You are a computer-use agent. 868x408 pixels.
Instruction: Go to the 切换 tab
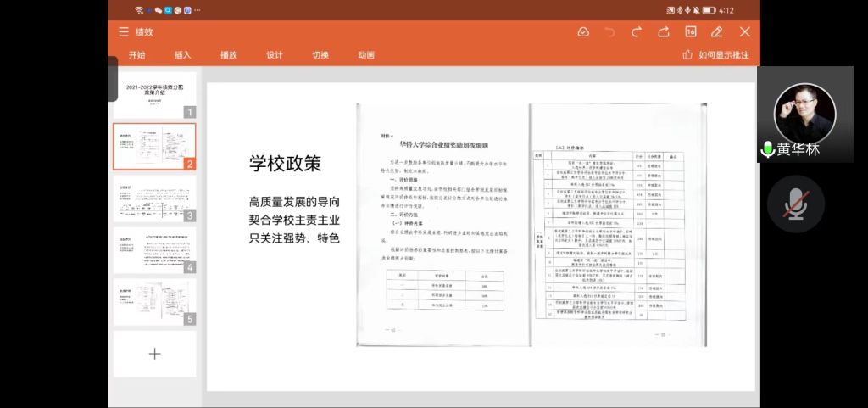320,55
